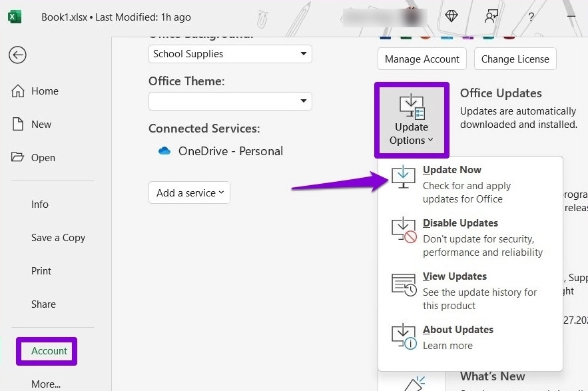Image resolution: width=588 pixels, height=391 pixels.
Task: Click the OneDrive cloud icon
Action: (164, 151)
